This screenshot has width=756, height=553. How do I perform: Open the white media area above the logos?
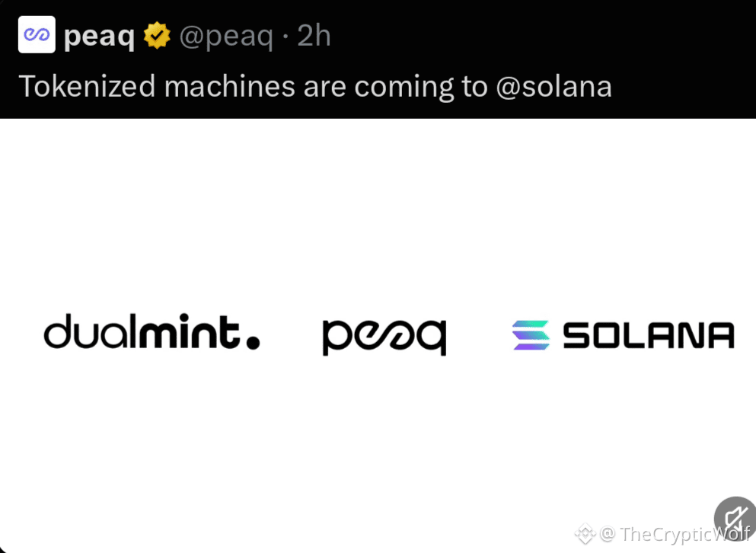[x=378, y=213]
